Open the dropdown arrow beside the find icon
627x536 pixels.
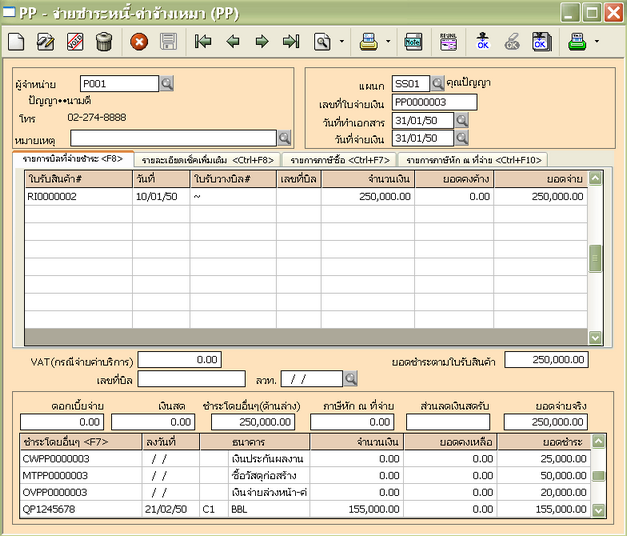(x=342, y=42)
